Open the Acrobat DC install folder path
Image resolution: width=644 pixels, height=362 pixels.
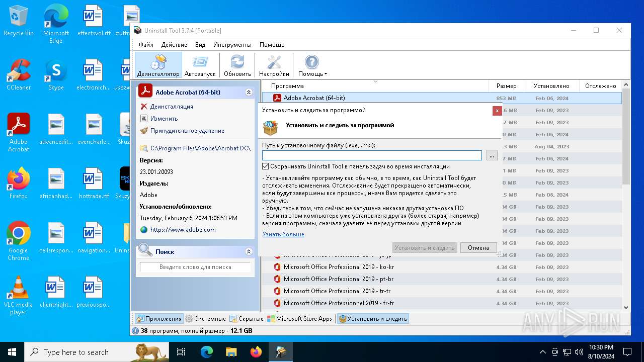tap(200, 148)
